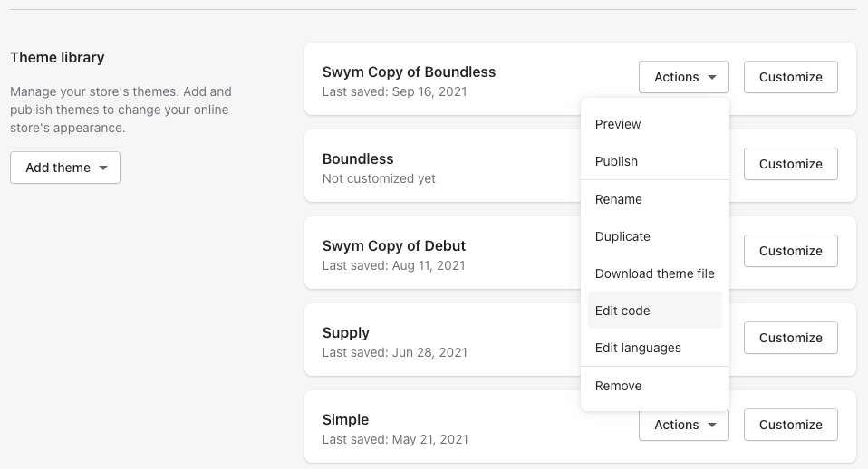This screenshot has width=868, height=469.
Task: Open the Add theme dropdown
Action: pyautogui.click(x=65, y=167)
